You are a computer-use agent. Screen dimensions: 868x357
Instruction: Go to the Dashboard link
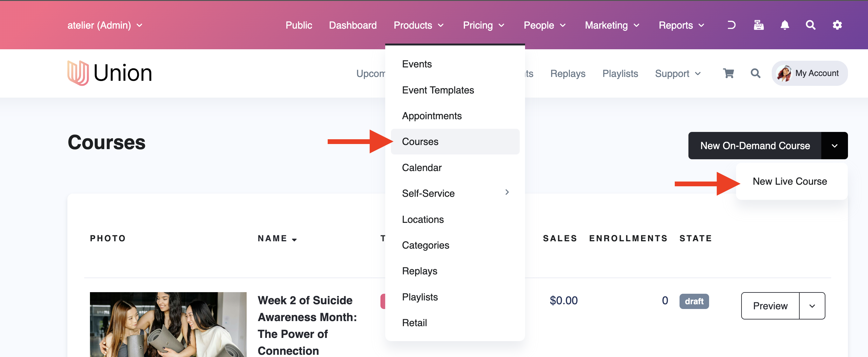coord(353,25)
